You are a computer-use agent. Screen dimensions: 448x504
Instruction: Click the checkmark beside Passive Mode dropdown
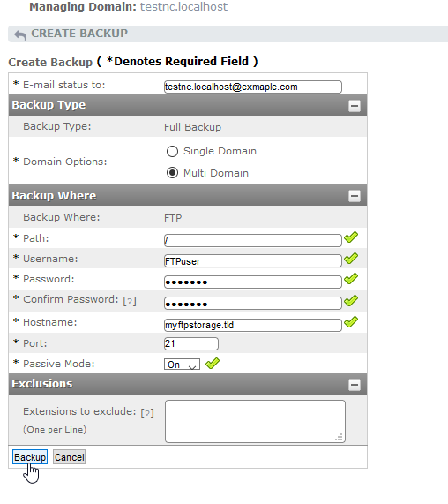pyautogui.click(x=213, y=364)
